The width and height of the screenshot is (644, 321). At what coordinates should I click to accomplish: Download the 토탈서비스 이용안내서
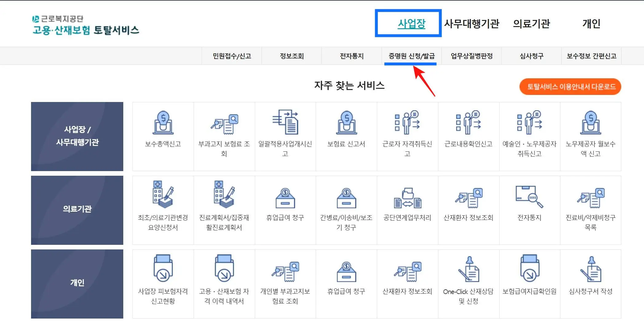[x=570, y=87]
